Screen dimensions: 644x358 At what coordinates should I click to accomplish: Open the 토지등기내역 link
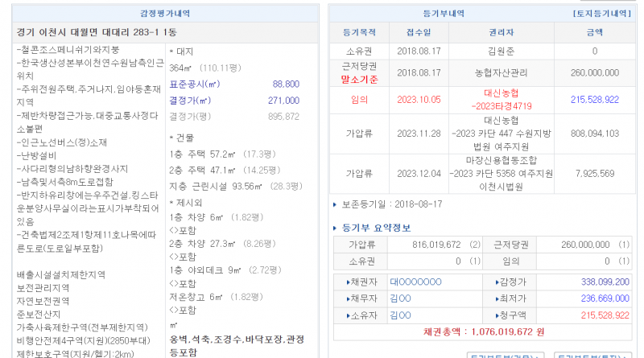601,14
